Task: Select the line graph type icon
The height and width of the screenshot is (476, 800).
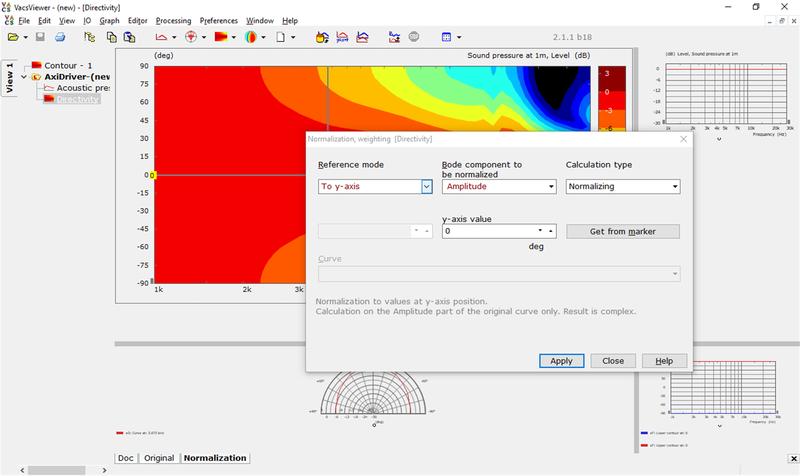Action: tap(160, 37)
